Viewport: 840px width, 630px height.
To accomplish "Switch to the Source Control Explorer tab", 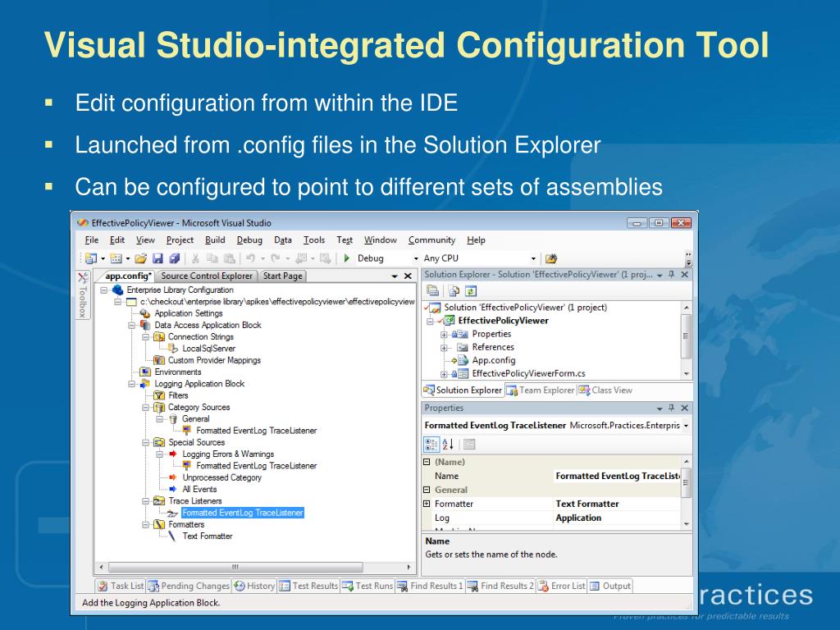I will click(x=206, y=276).
